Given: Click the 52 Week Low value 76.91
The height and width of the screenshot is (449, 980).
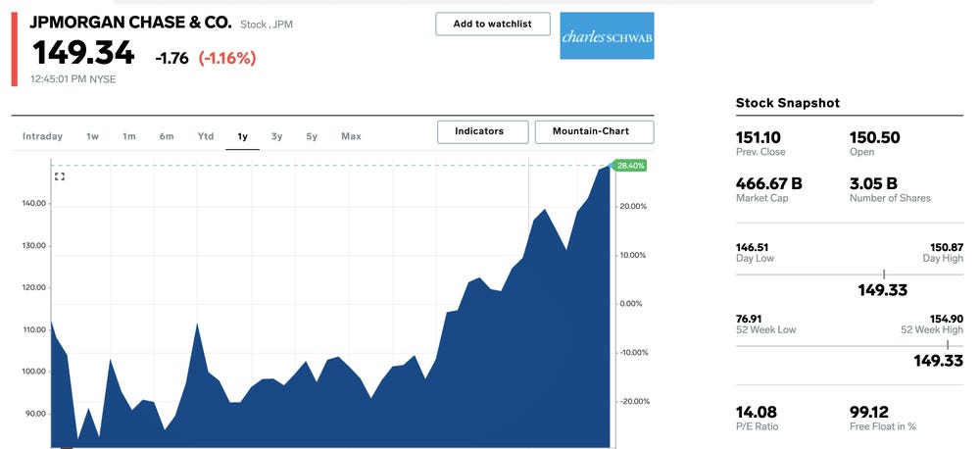Looking at the screenshot, I should tap(749, 319).
